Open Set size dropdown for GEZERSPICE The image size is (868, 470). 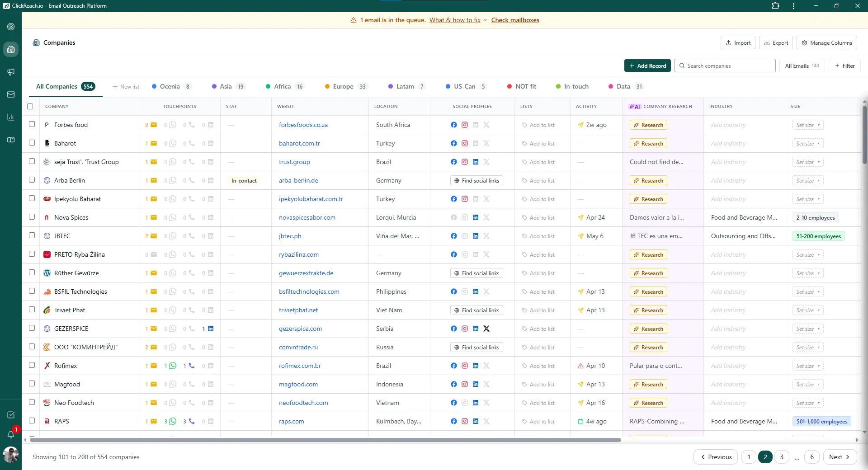click(808, 329)
